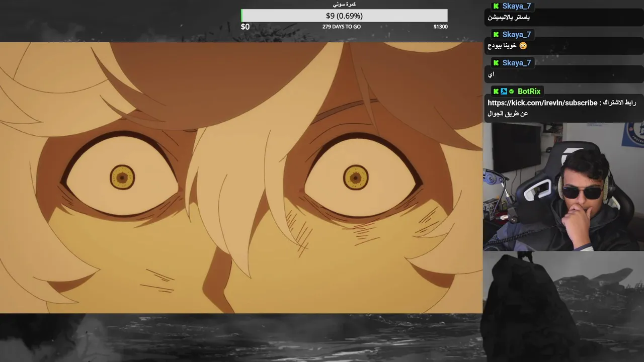Image resolution: width=644 pixels, height=362 pixels.
Task: Click the anime video frame
Action: click(x=241, y=177)
